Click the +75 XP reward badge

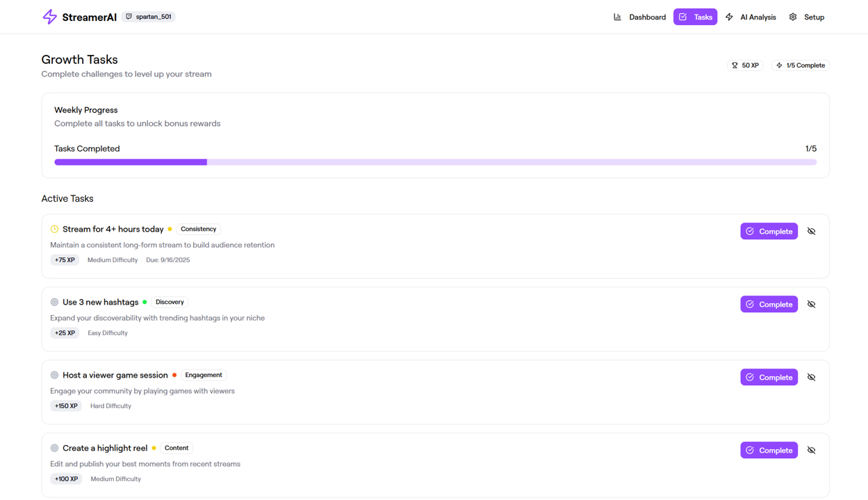click(65, 260)
